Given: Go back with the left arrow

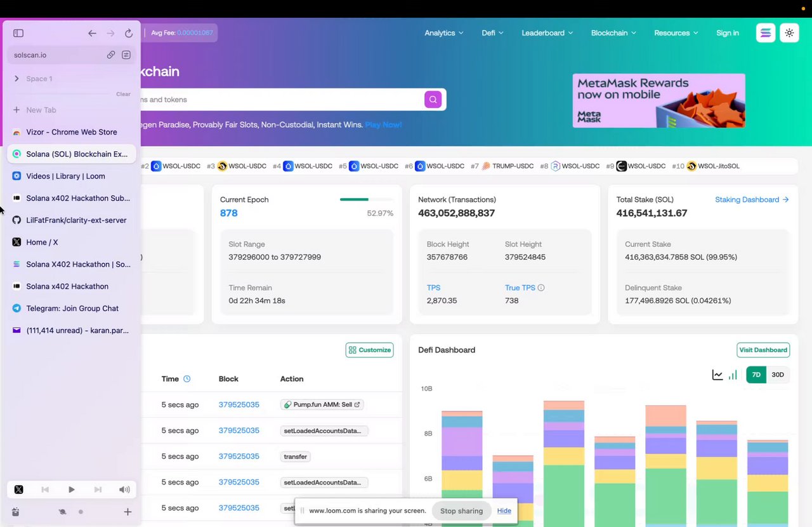Looking at the screenshot, I should (x=93, y=33).
